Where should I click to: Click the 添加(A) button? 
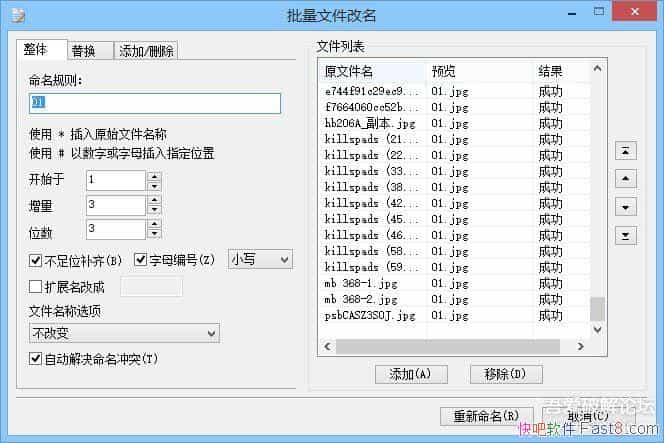point(410,374)
